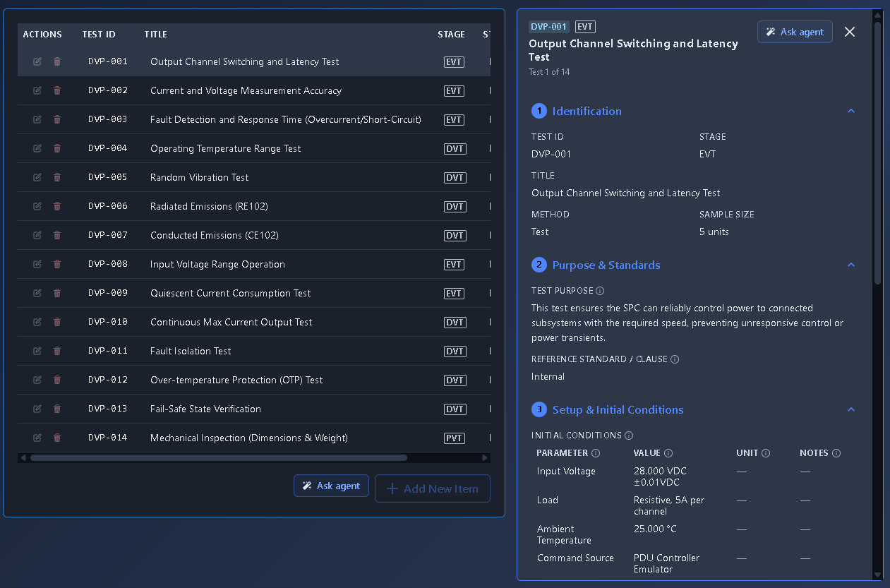Click info icon next to INITIAL CONDITIONS

click(629, 436)
